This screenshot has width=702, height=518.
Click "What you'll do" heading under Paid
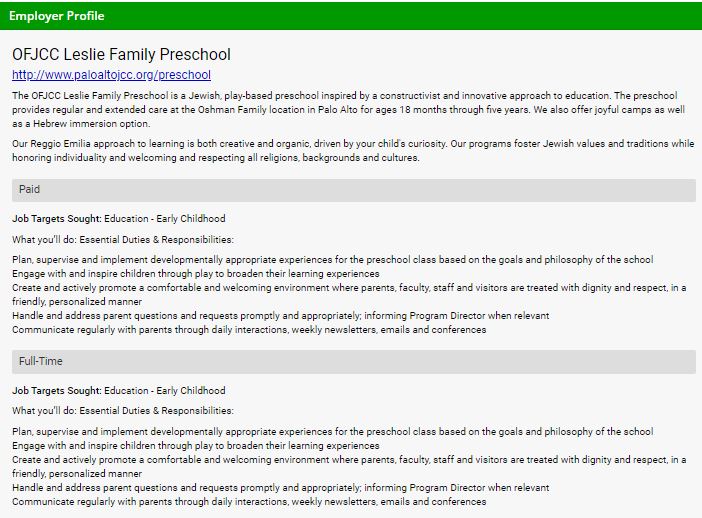pos(122,240)
